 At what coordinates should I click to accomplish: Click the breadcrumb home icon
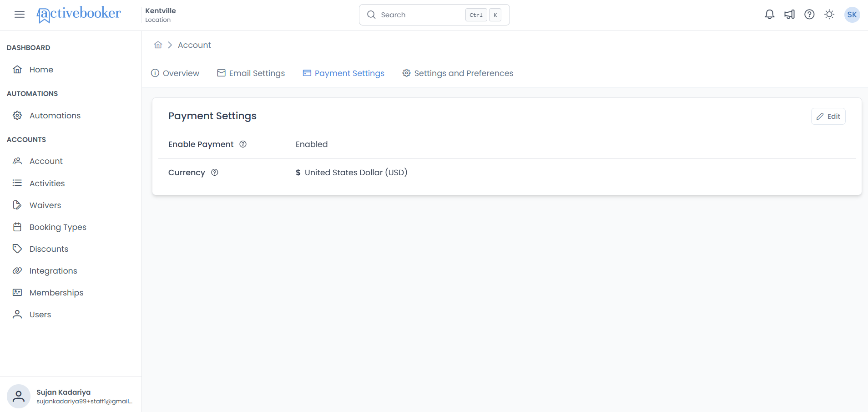click(158, 45)
